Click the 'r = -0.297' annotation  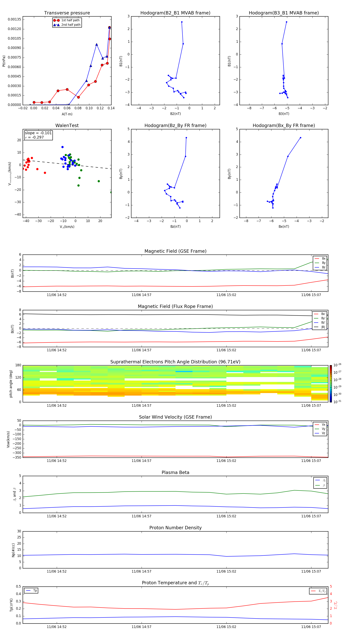point(35,137)
